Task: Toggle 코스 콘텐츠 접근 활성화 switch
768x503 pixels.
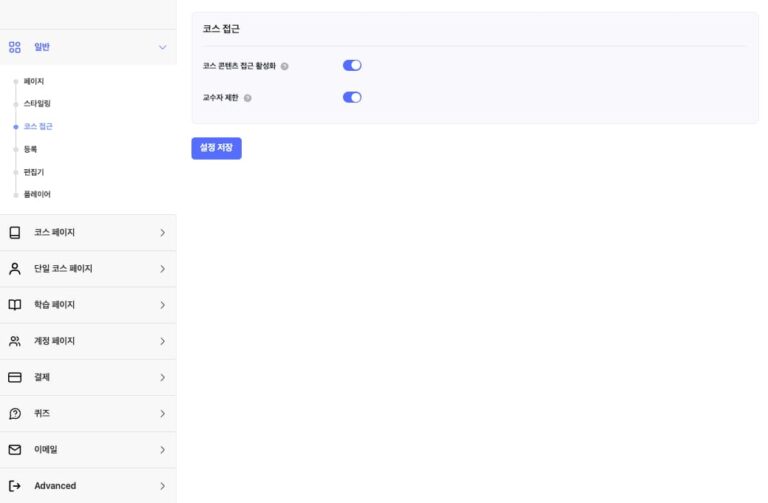Action: tap(352, 66)
